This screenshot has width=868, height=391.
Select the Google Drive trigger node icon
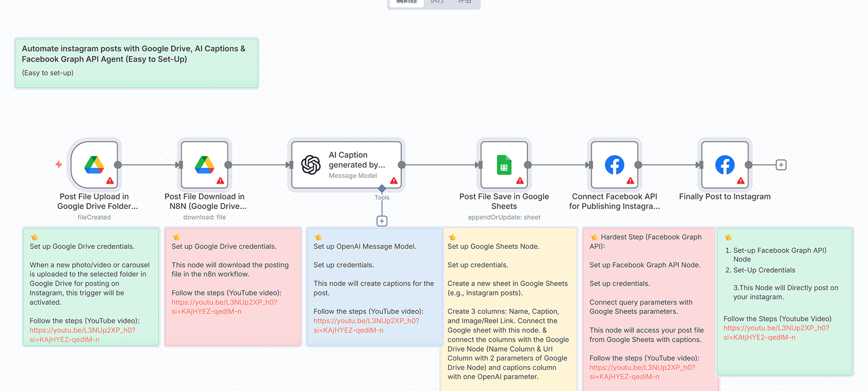pos(94,165)
